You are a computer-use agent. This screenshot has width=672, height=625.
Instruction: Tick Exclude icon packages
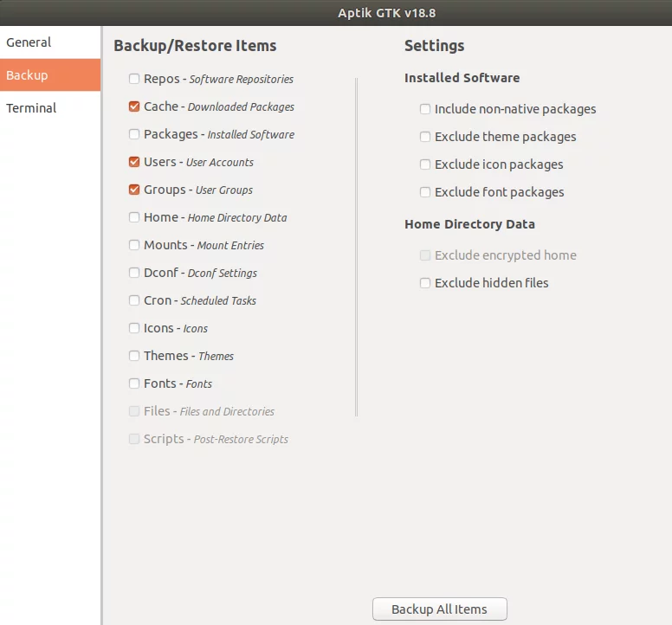point(425,164)
